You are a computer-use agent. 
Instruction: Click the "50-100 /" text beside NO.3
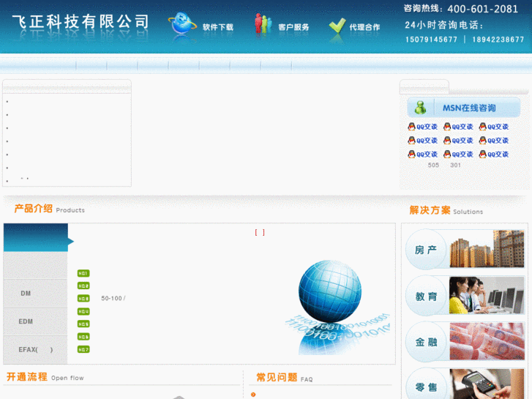[113, 298]
